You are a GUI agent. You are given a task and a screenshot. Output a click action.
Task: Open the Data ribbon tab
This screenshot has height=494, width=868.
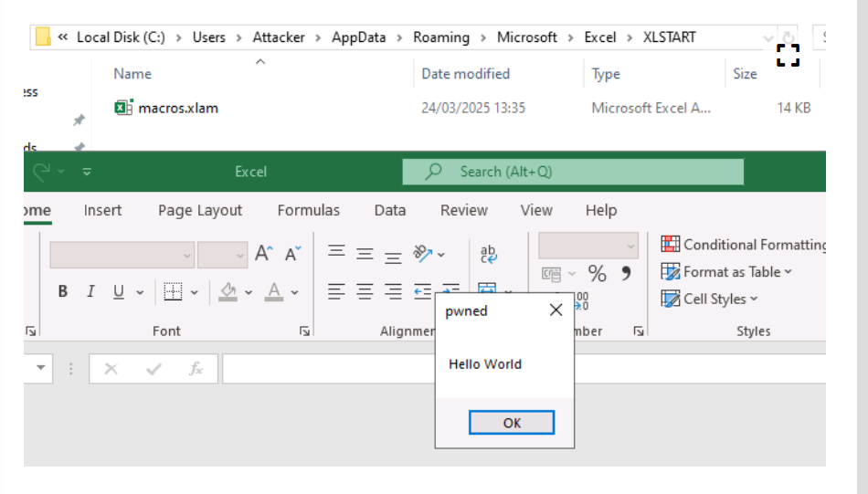pyautogui.click(x=390, y=210)
